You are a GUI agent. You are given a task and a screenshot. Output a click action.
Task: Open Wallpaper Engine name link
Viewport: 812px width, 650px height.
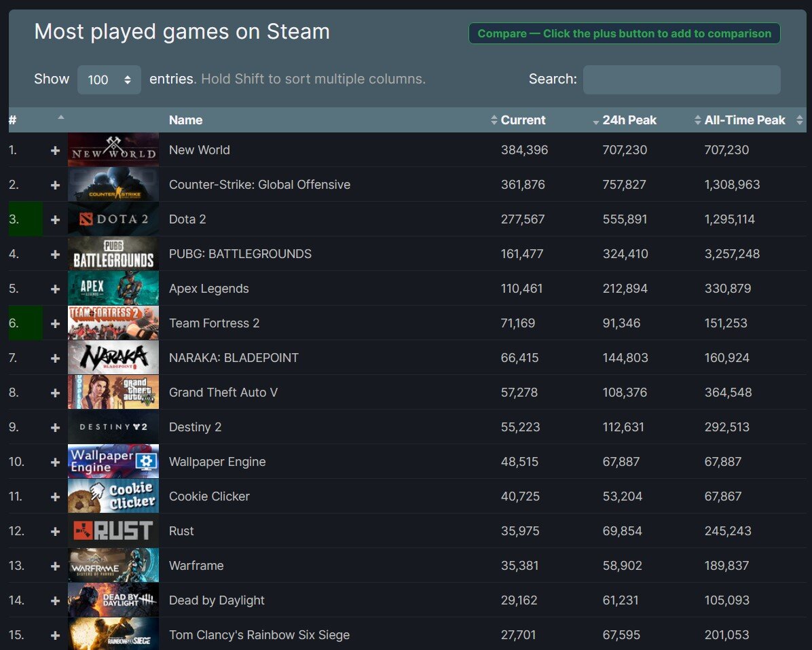click(x=217, y=463)
